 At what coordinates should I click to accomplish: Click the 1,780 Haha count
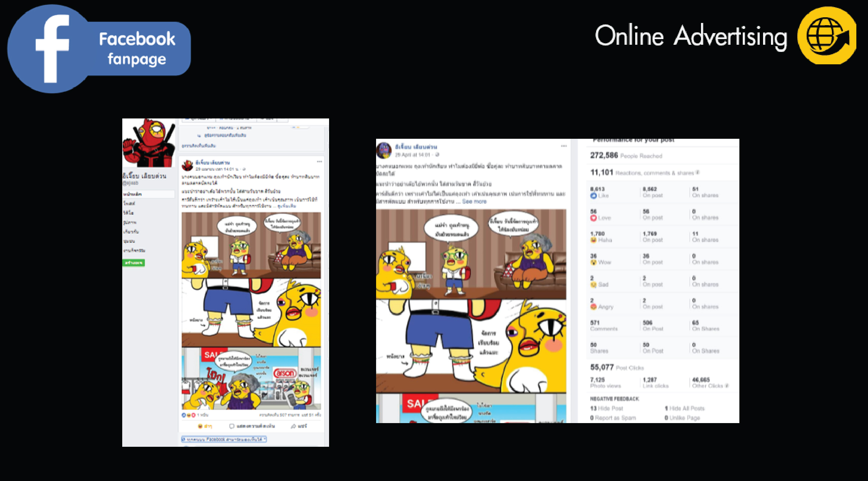(598, 234)
